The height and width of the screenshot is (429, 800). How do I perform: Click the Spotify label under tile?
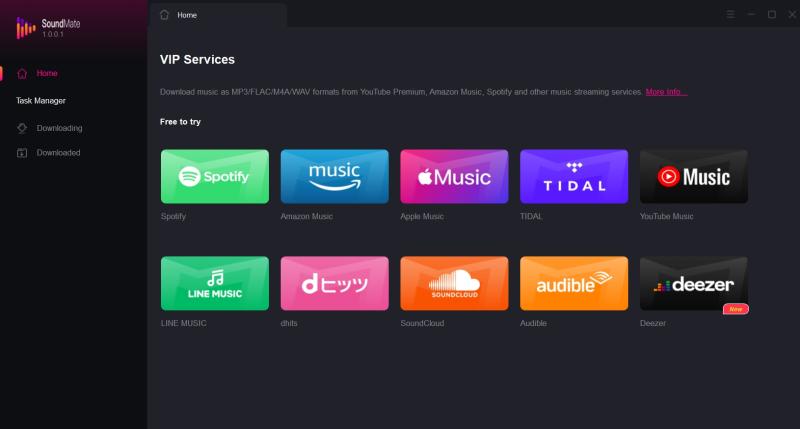tap(173, 216)
